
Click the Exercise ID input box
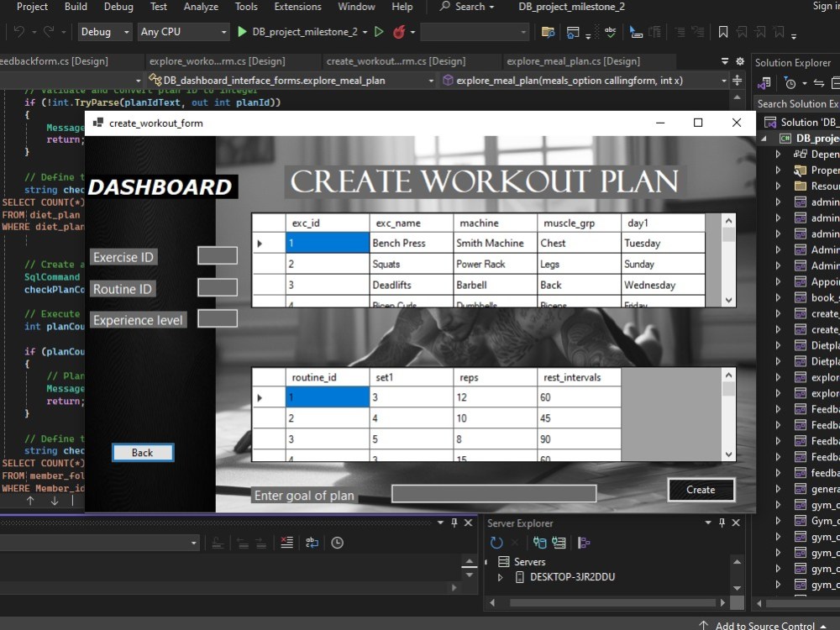pos(218,255)
